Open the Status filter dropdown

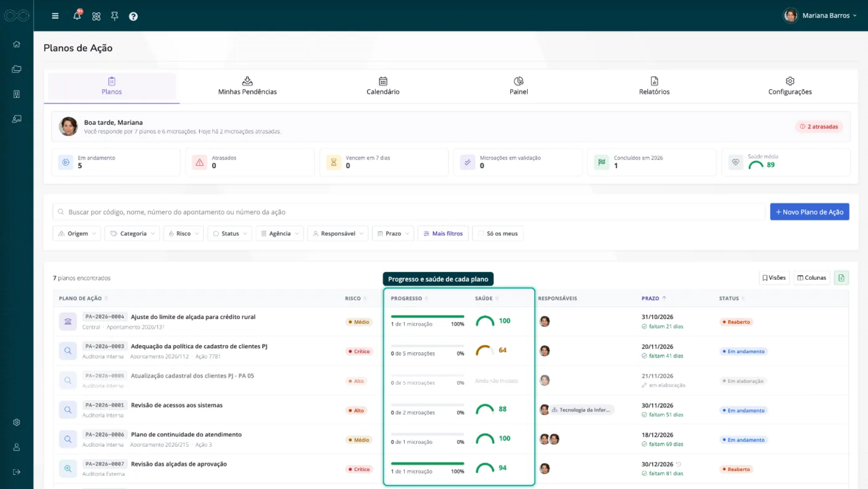click(x=229, y=233)
